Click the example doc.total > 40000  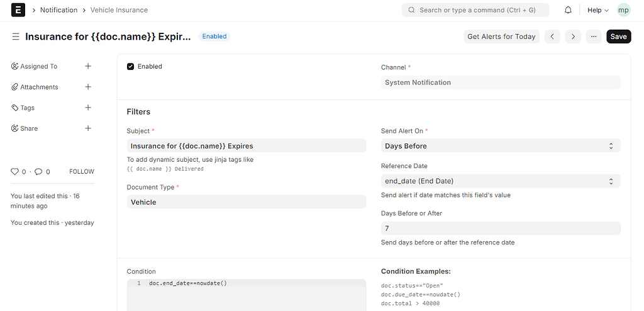410,303
